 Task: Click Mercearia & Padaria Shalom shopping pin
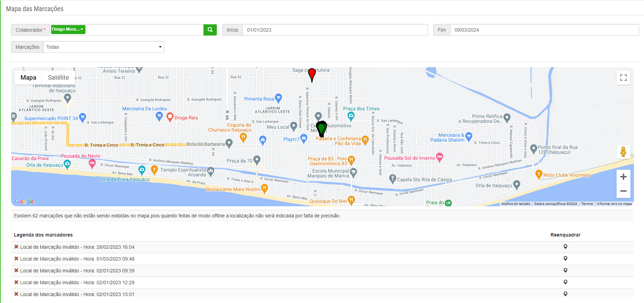[469, 136]
